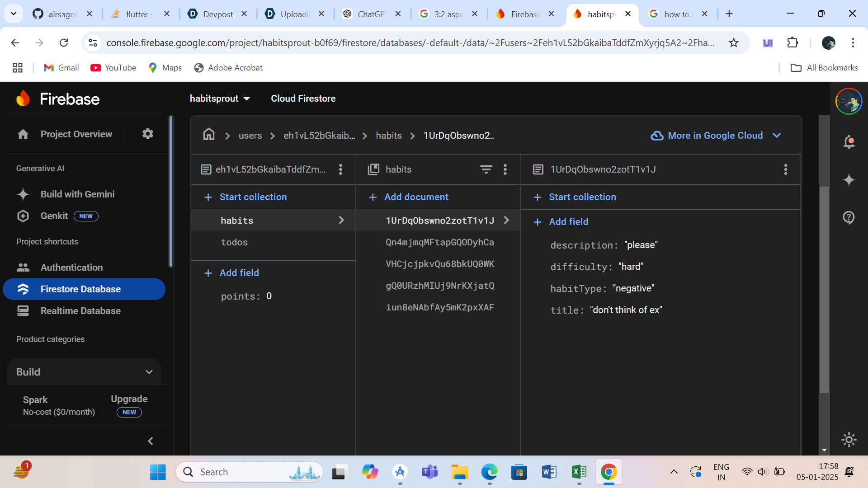
Task: Click the page vertical scrollbar
Action: pyautogui.click(x=824, y=289)
